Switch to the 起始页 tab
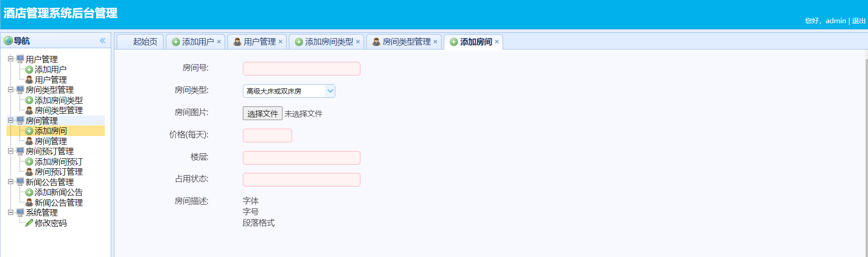 click(x=145, y=42)
